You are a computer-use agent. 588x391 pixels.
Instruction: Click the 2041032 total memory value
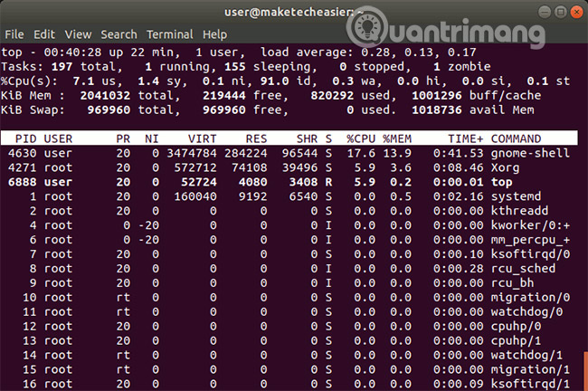105,96
